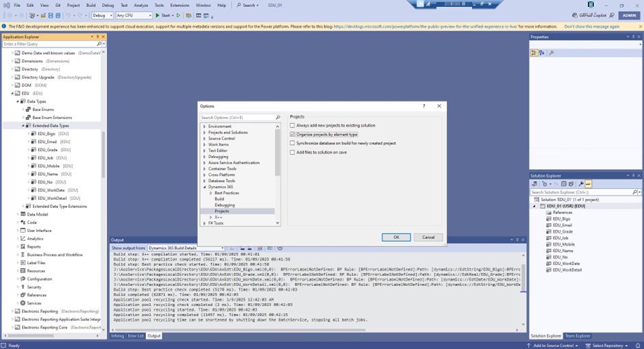This screenshot has height=349, width=644.
Task: Click the Enter a Filter Query field
Action: point(49,44)
